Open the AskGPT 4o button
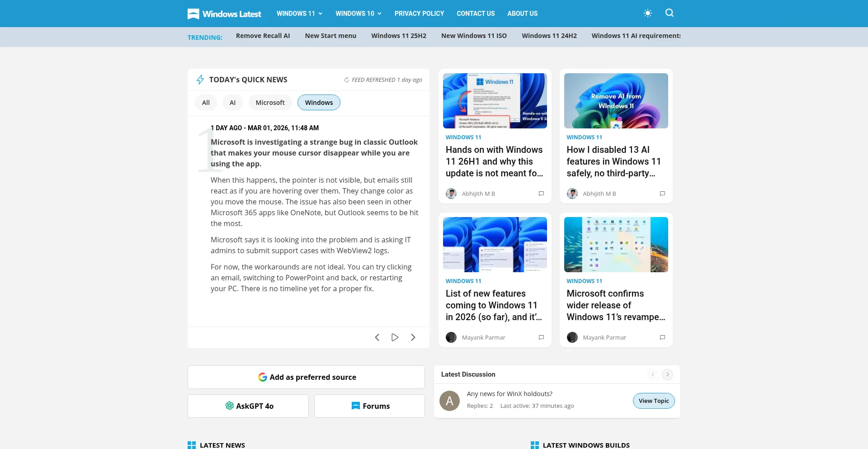Screen dimensions: 868x449 tap(248, 406)
